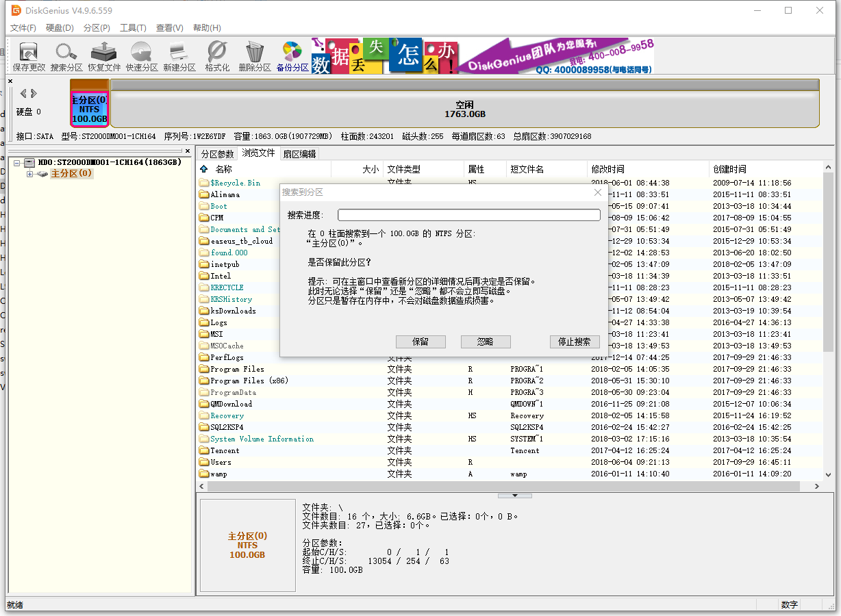
Task: Click the 删除分区 (Delete partition) trash icon
Action: pyautogui.click(x=255, y=55)
